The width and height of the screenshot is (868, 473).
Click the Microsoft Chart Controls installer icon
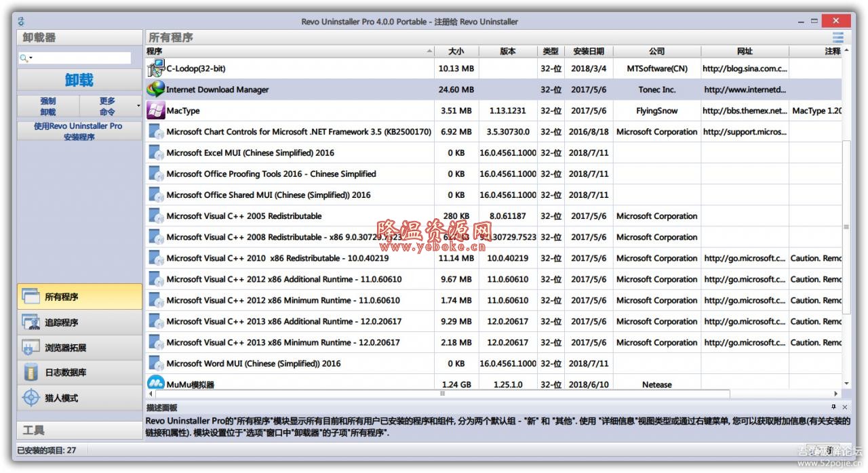156,131
